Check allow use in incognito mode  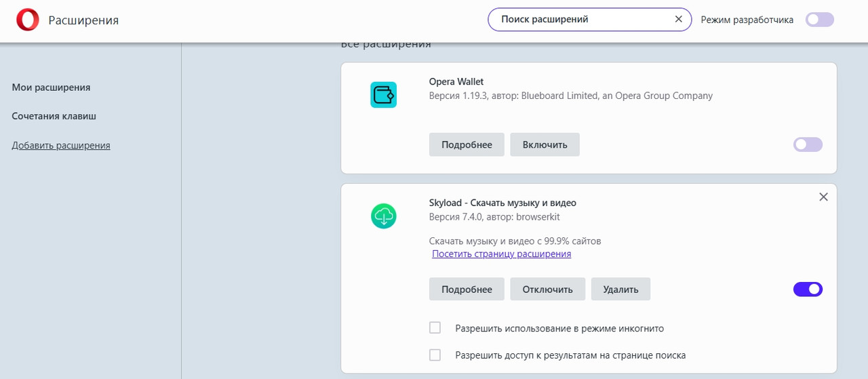435,328
